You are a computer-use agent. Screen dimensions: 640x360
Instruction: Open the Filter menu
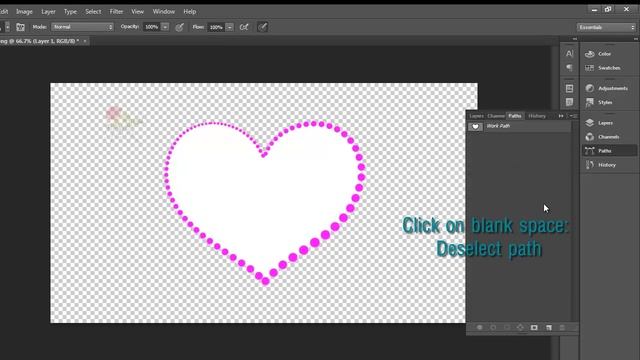pyautogui.click(x=116, y=11)
